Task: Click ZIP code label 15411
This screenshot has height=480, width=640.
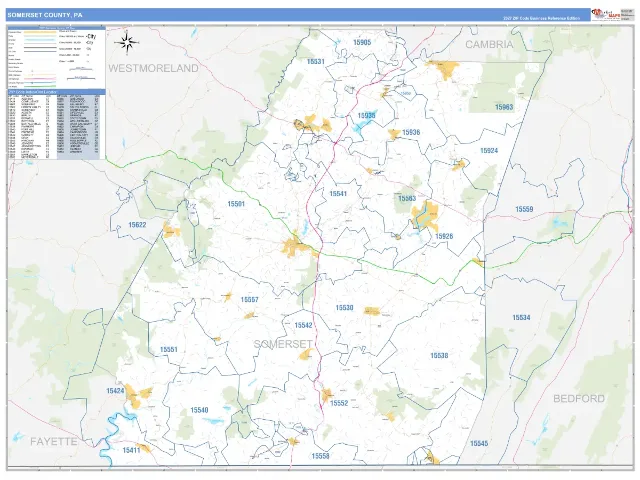Action: pyautogui.click(x=131, y=451)
